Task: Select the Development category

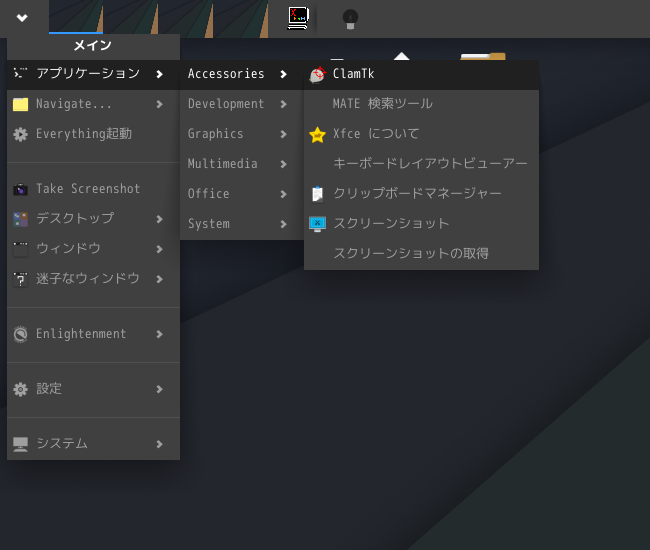Action: coord(242,104)
